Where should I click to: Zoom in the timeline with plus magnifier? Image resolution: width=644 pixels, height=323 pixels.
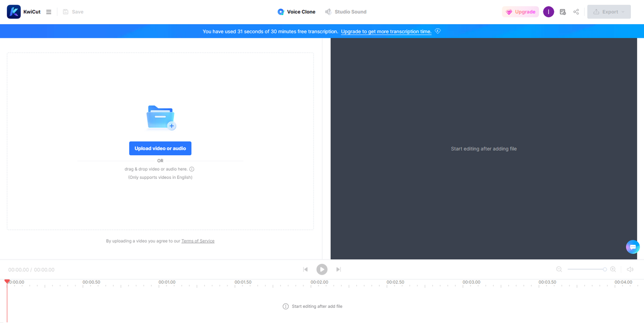click(613, 270)
